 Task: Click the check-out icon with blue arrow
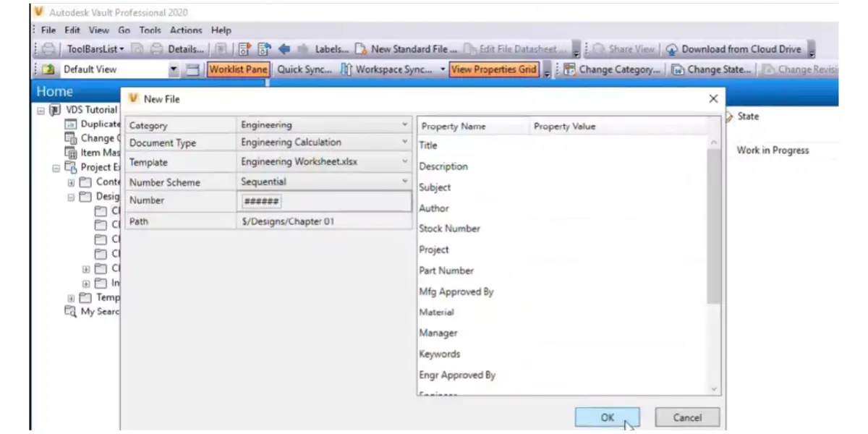click(x=264, y=49)
